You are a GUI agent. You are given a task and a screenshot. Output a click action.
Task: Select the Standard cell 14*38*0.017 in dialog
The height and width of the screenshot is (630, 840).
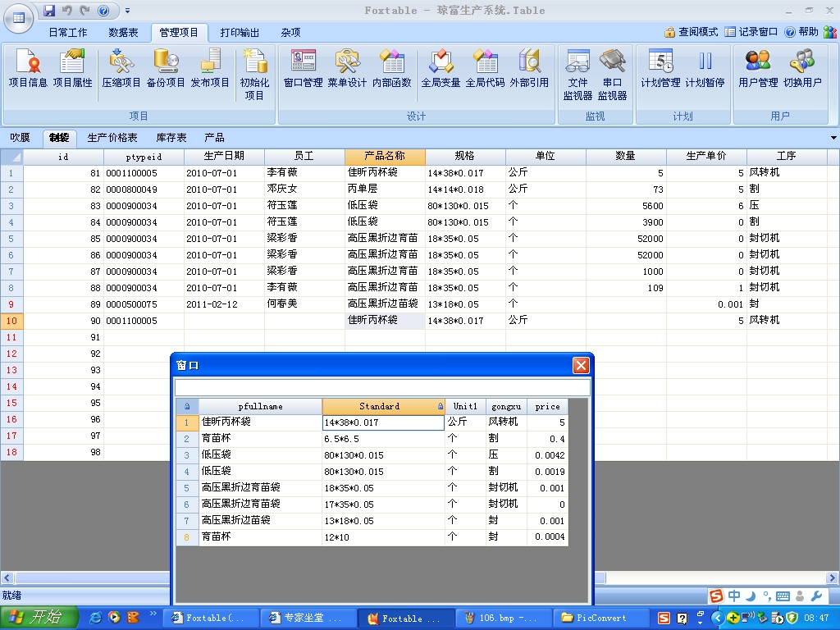click(x=383, y=422)
